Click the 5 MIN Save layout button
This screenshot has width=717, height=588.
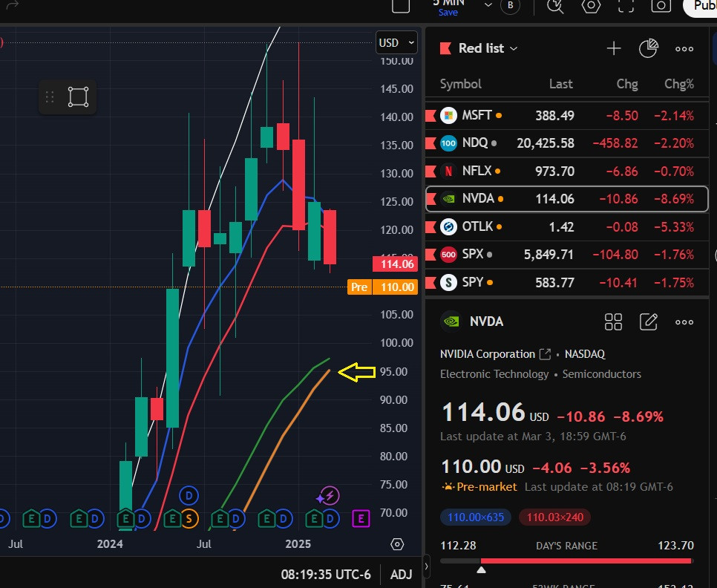(x=448, y=8)
